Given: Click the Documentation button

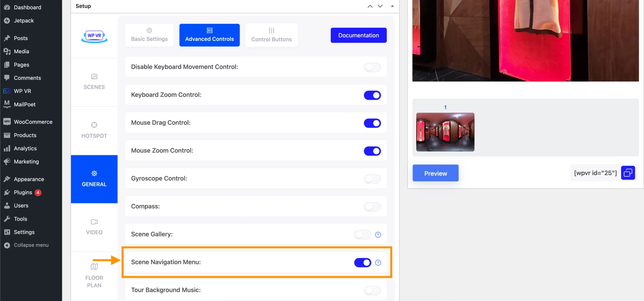Looking at the screenshot, I should click(x=358, y=35).
